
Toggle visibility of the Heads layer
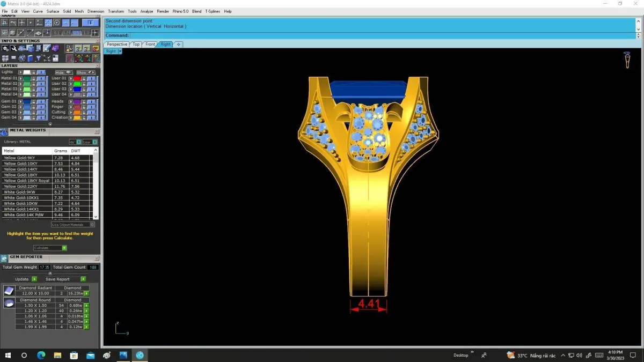(91, 101)
